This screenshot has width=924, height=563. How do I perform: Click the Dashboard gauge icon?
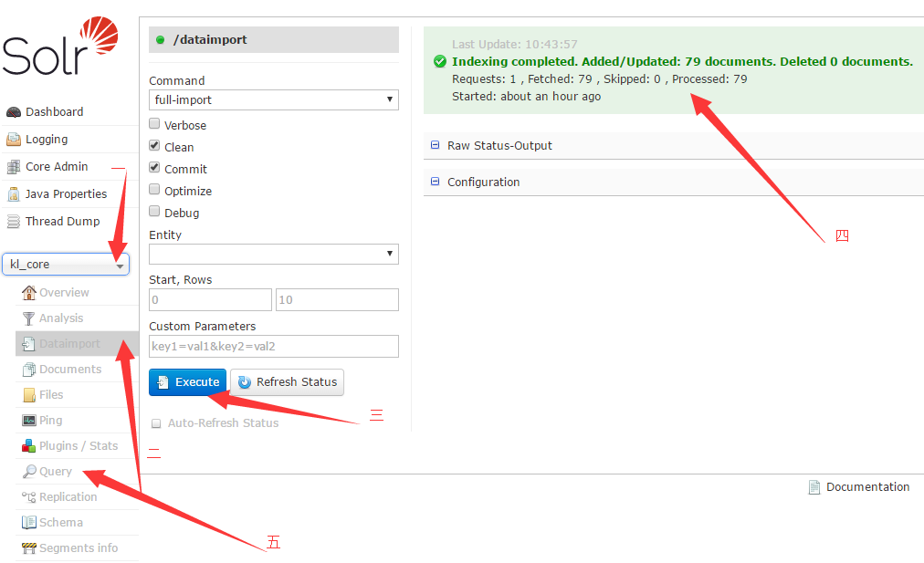pos(14,112)
